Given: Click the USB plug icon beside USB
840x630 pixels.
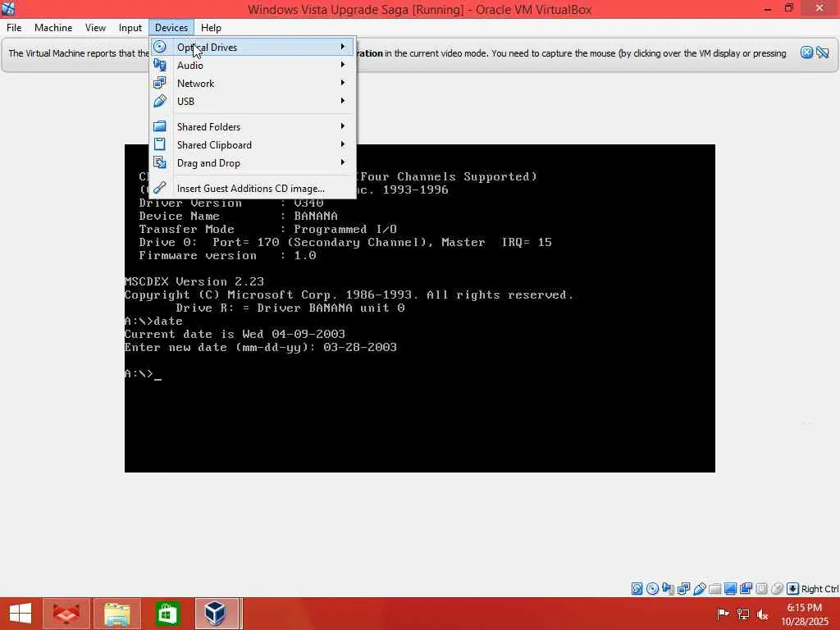Looking at the screenshot, I should click(x=160, y=101).
